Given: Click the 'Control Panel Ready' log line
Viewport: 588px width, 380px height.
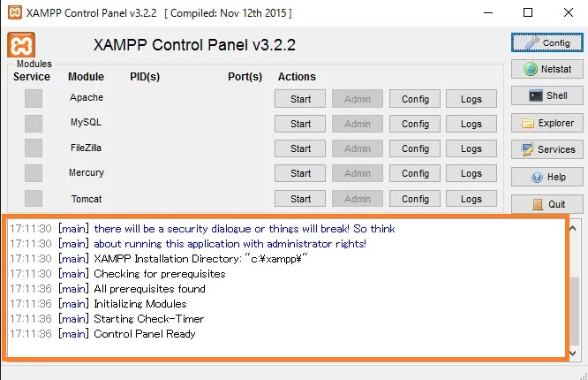Looking at the screenshot, I should click(144, 334).
